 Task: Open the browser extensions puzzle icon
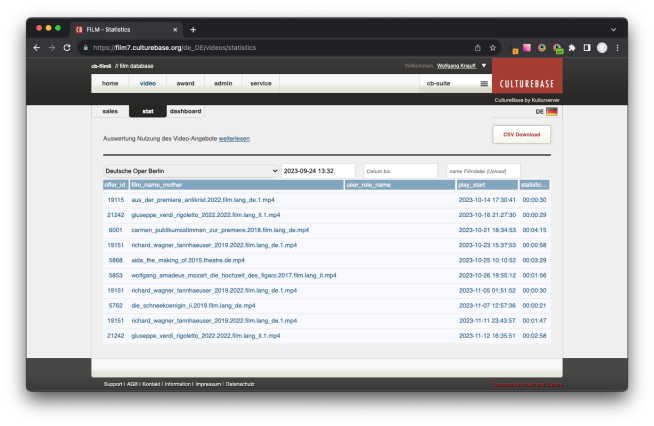(x=571, y=47)
